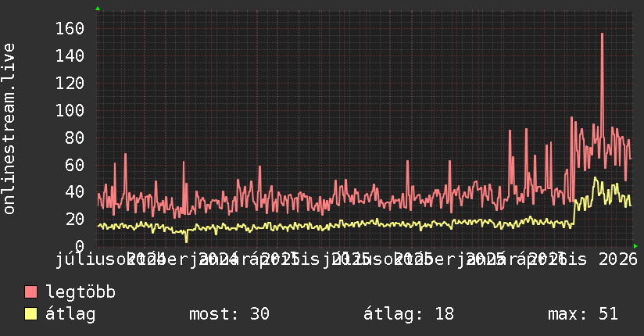Click the highest pink spike near 155
This screenshot has height=336, width=644.
(x=602, y=34)
